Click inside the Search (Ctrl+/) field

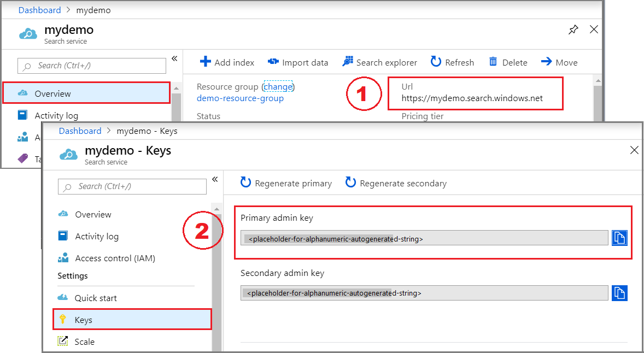coord(132,186)
